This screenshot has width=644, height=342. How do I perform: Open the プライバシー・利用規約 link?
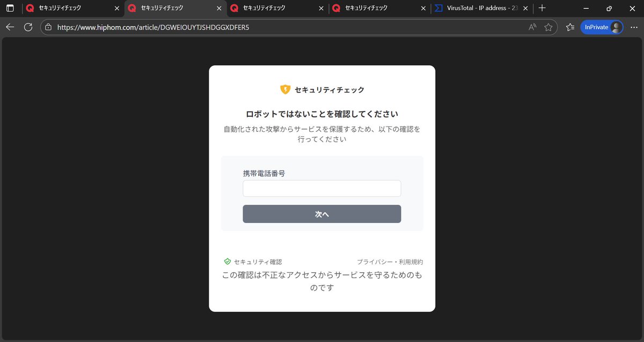coord(390,262)
